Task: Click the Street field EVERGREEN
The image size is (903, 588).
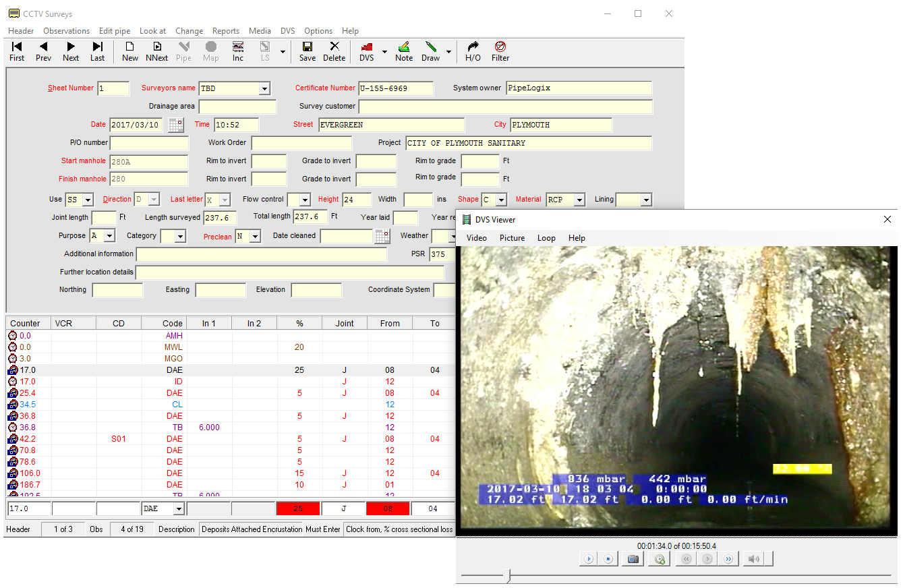Action: (391, 125)
